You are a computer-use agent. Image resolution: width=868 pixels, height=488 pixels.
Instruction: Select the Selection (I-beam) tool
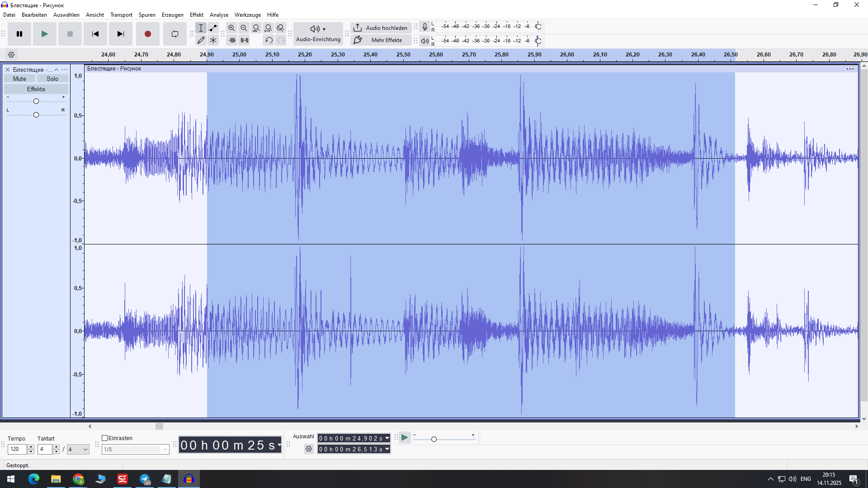click(x=201, y=28)
